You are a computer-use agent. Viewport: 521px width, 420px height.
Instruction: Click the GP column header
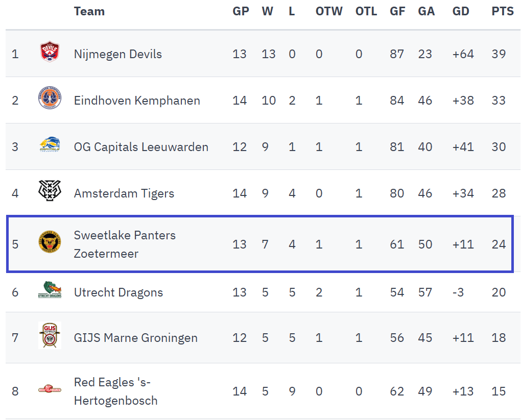pos(241,11)
